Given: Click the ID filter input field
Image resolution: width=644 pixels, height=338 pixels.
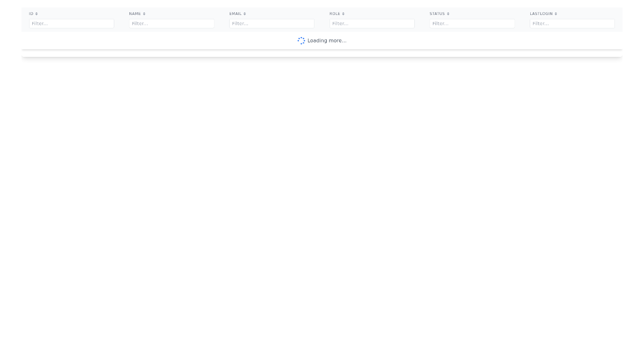Looking at the screenshot, I should coord(71,23).
